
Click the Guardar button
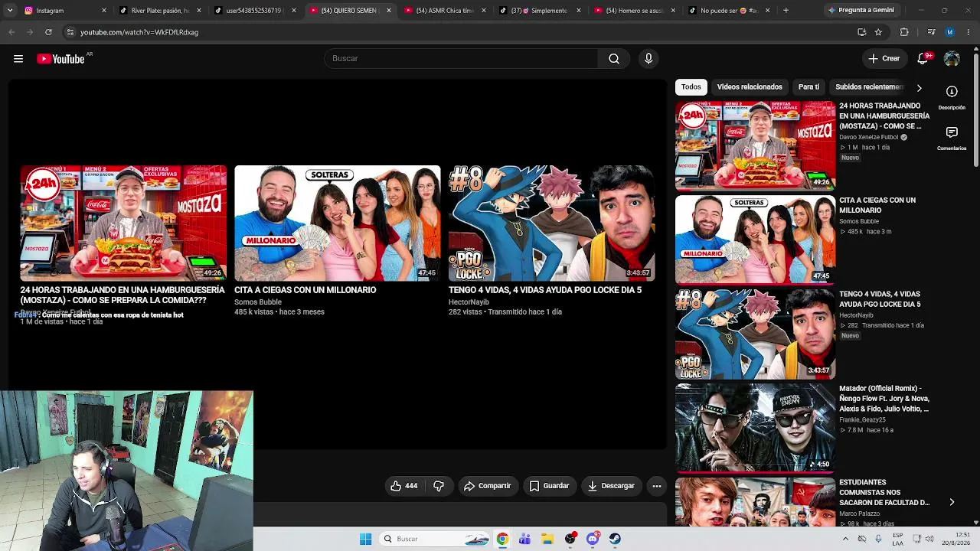click(x=549, y=486)
